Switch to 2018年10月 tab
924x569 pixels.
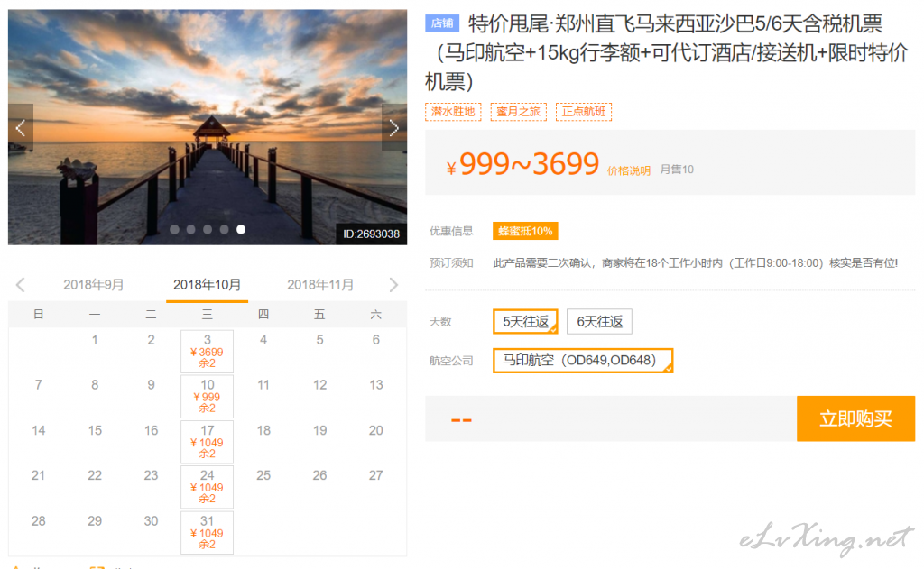tap(207, 285)
